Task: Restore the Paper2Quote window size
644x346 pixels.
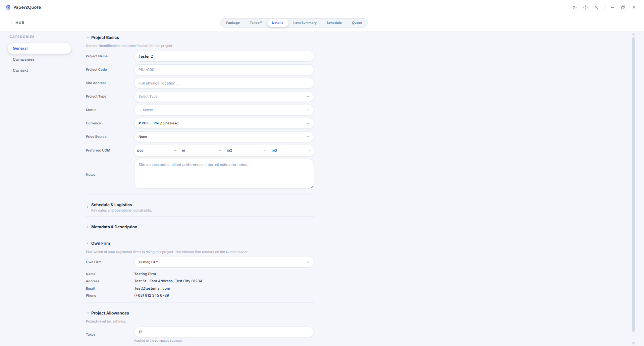Action: click(623, 7)
